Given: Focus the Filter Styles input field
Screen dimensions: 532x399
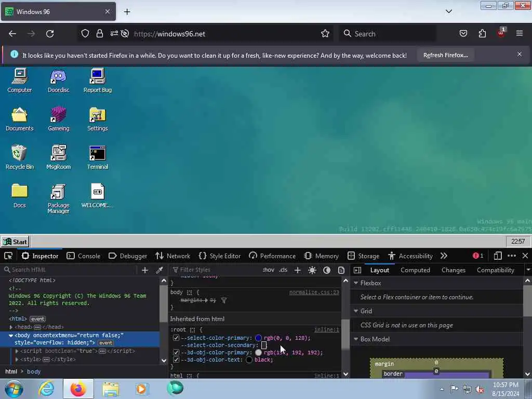Looking at the screenshot, I should tap(215, 270).
